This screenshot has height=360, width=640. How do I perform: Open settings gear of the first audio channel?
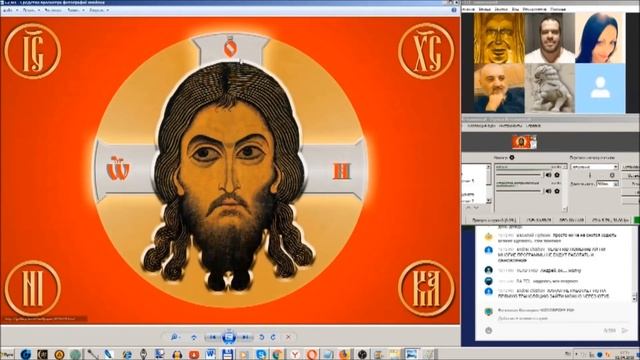coord(557,175)
